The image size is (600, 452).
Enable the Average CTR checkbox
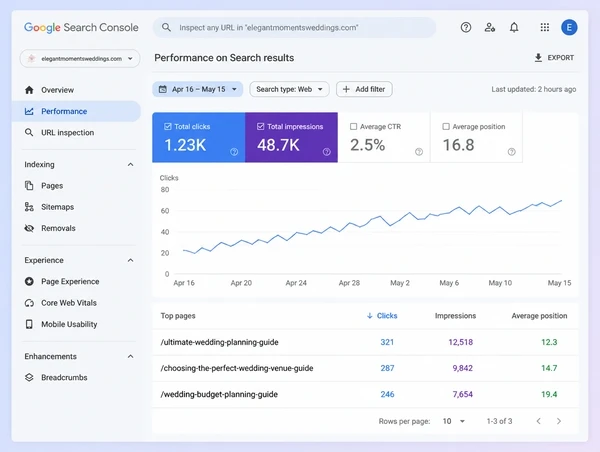tap(354, 127)
